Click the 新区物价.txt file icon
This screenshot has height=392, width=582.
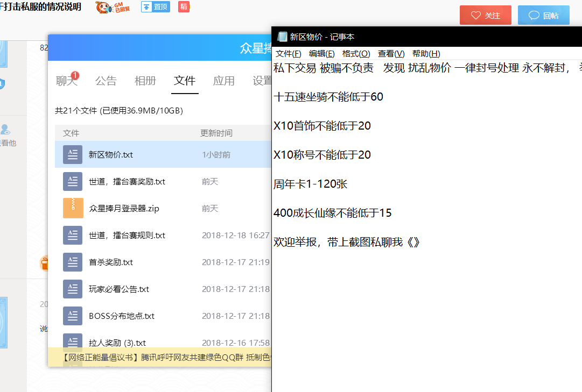[x=73, y=155]
